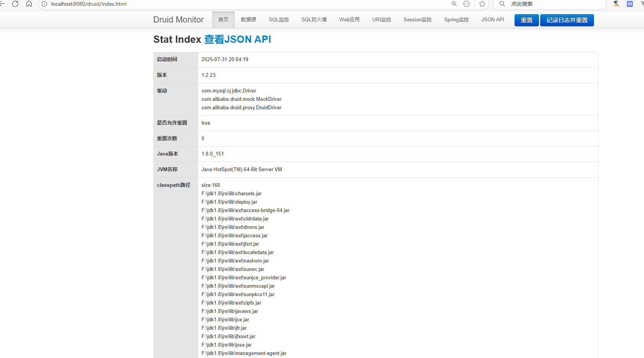Image resolution: width=644 pixels, height=358 pixels.
Task: Click the management-agent.jar classpath entry
Action: tap(244, 353)
